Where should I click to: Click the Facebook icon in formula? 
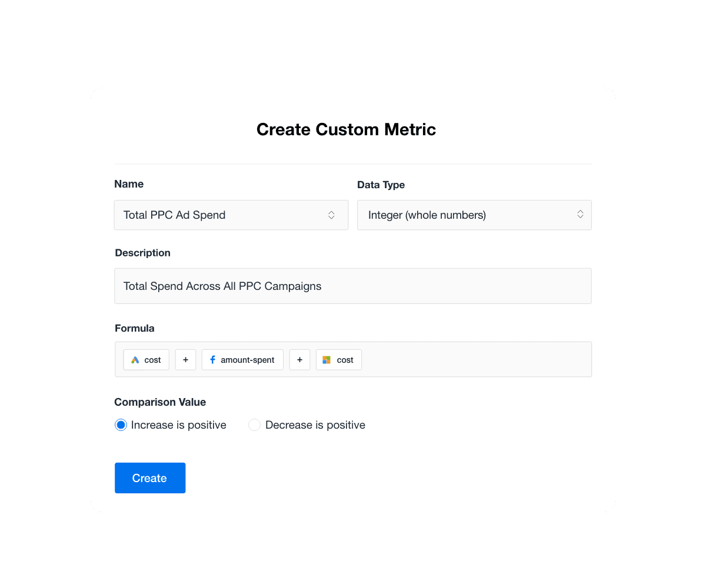tap(212, 360)
